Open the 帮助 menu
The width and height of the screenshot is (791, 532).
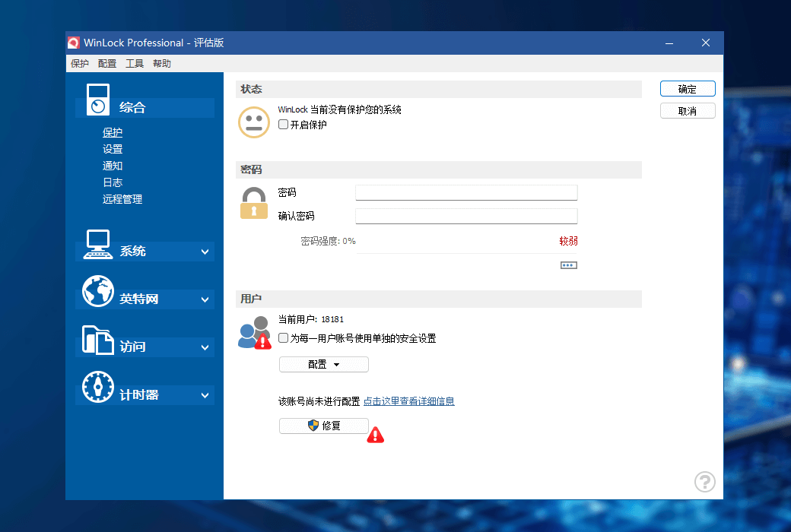tap(162, 64)
